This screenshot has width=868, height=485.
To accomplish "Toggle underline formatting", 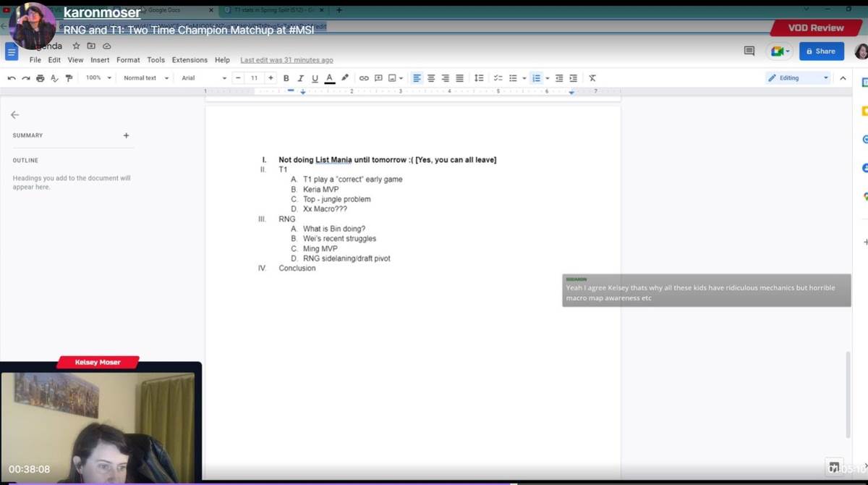I will point(315,78).
